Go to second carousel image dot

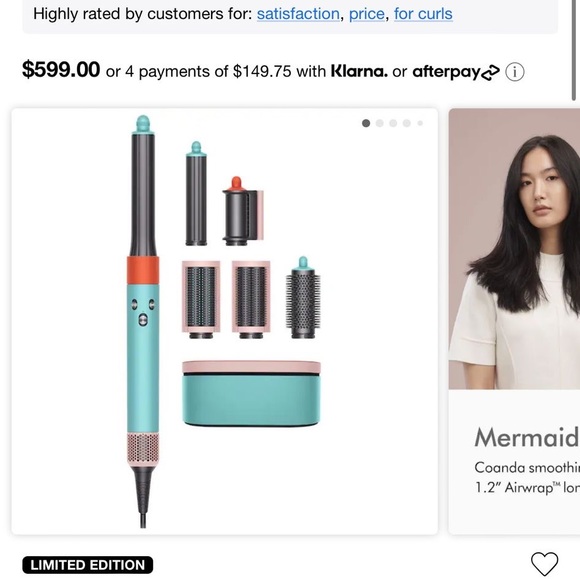point(380,123)
